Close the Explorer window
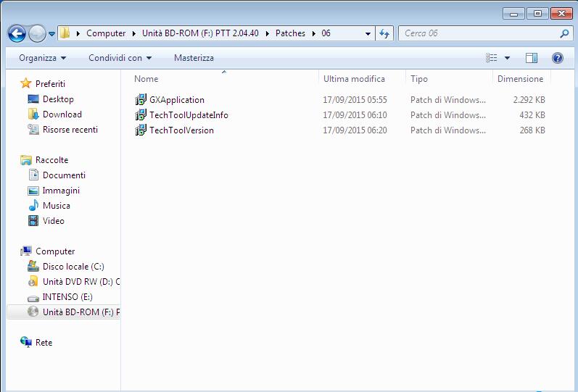578x392 pixels. tap(561, 14)
